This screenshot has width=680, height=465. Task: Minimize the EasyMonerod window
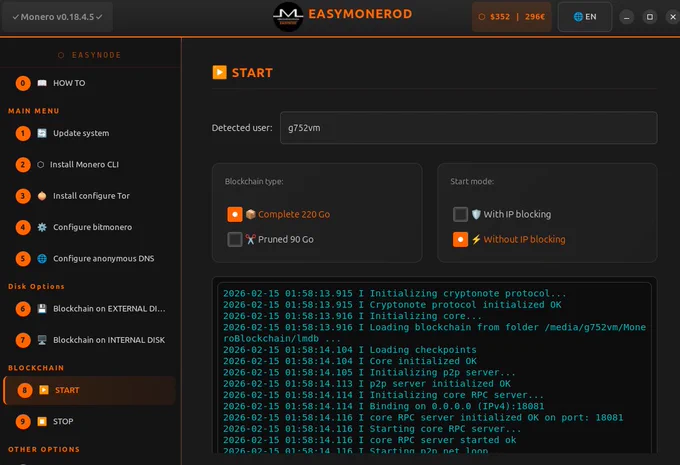(626, 17)
